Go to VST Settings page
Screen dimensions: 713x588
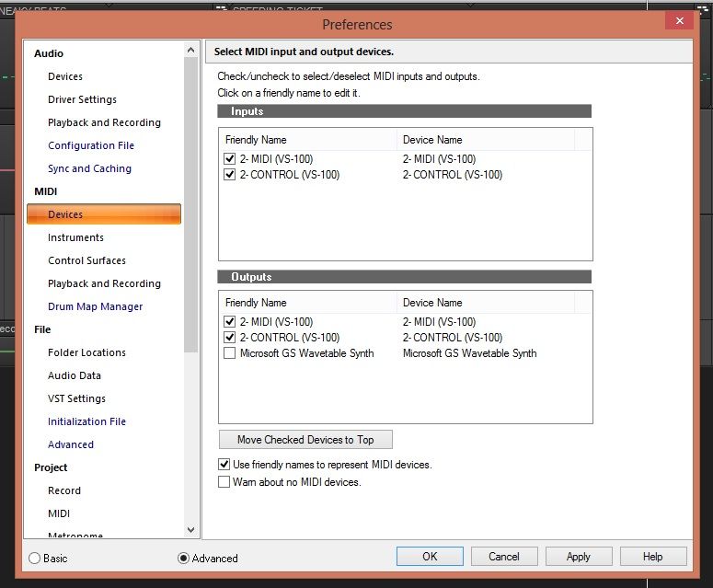tap(76, 398)
